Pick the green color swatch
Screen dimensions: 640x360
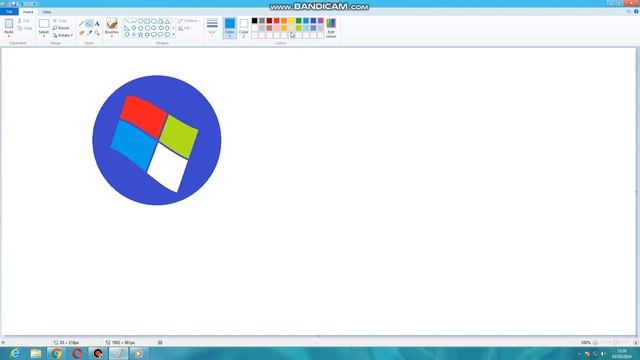[299, 20]
